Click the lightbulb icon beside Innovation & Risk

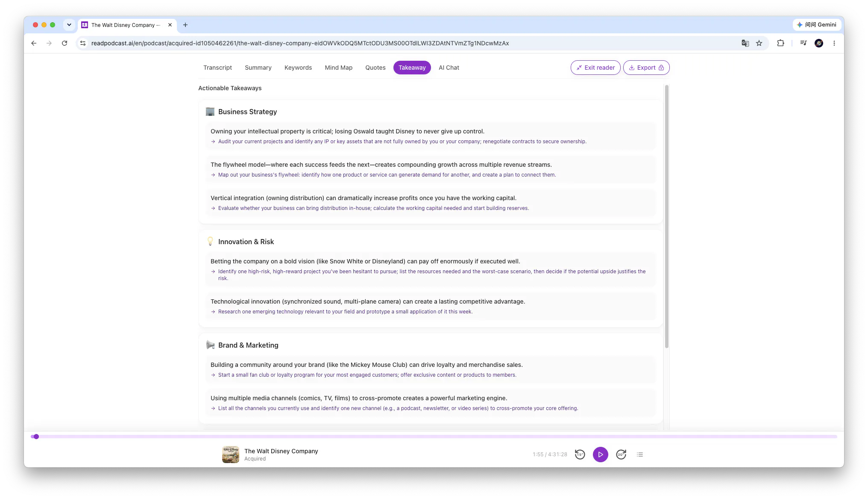click(210, 242)
